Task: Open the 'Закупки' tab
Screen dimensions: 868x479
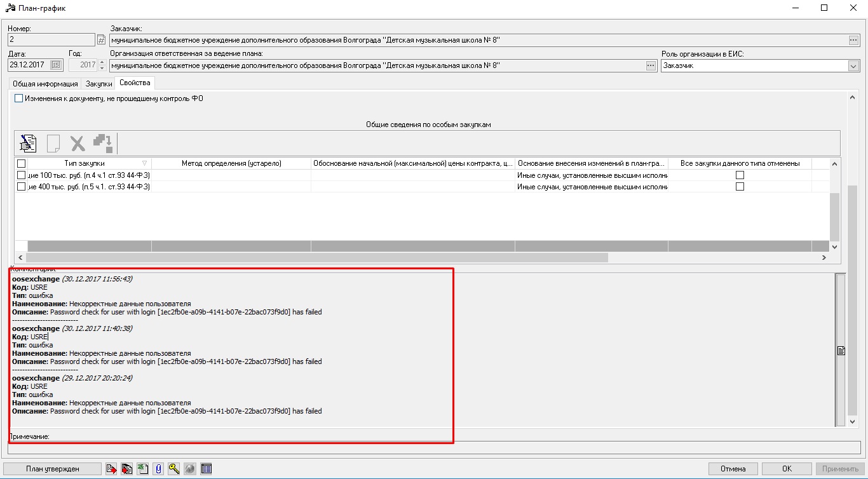Action: point(98,84)
